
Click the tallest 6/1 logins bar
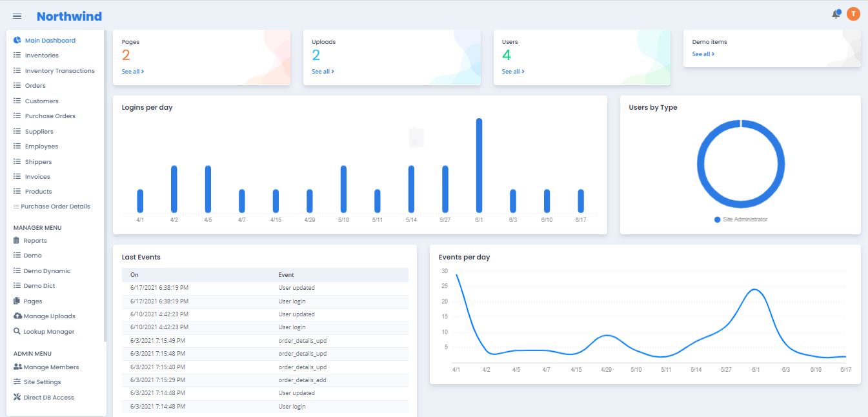tap(479, 165)
